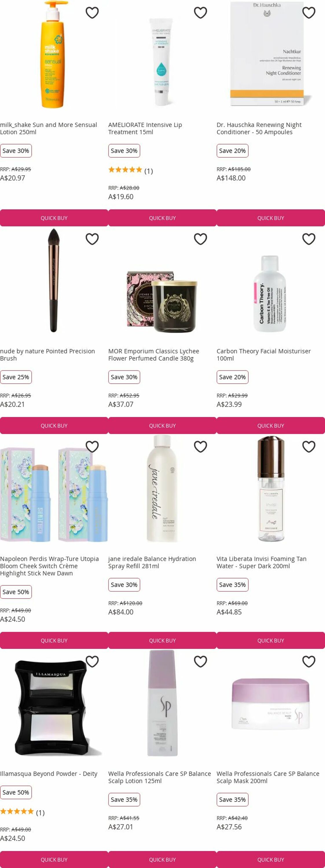Open Napoleon Perdis Highlight Stick product title

49,566
